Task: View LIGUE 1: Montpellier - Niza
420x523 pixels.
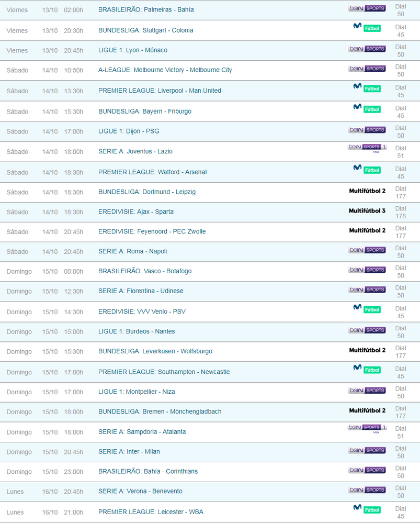Action: click(x=137, y=392)
